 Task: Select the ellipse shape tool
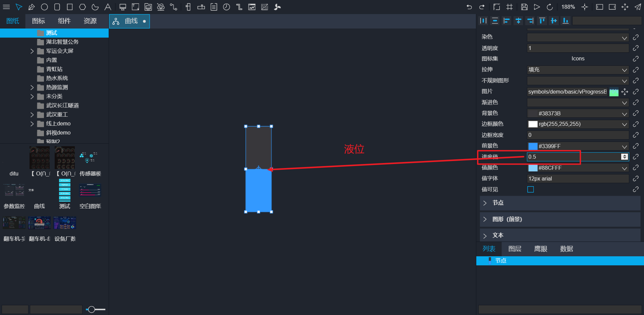tap(44, 7)
